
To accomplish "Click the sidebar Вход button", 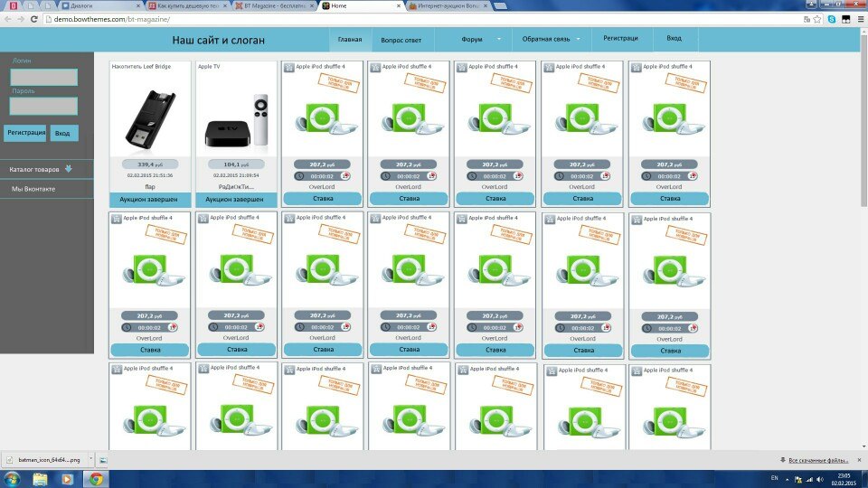I will pos(63,133).
